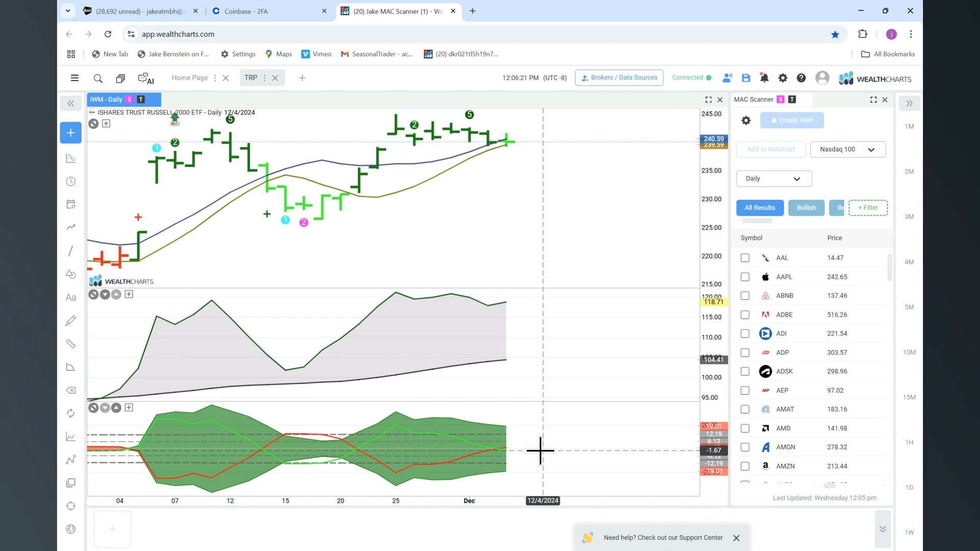Open the calendar events sidebar icon

pos(70,205)
